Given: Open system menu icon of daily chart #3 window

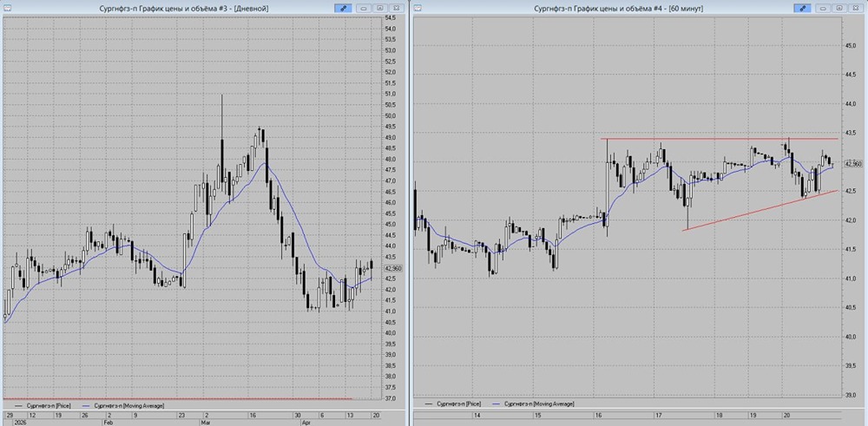Looking at the screenshot, I should (x=7, y=9).
